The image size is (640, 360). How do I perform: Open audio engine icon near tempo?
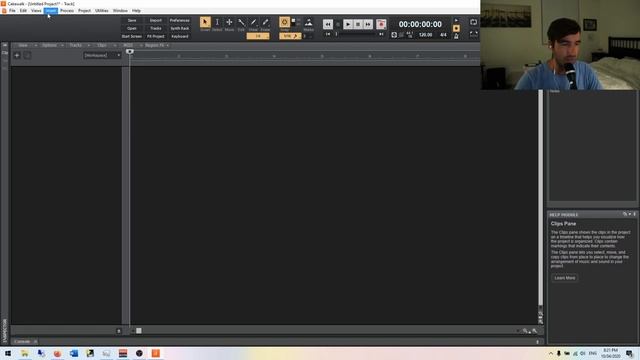pos(394,35)
